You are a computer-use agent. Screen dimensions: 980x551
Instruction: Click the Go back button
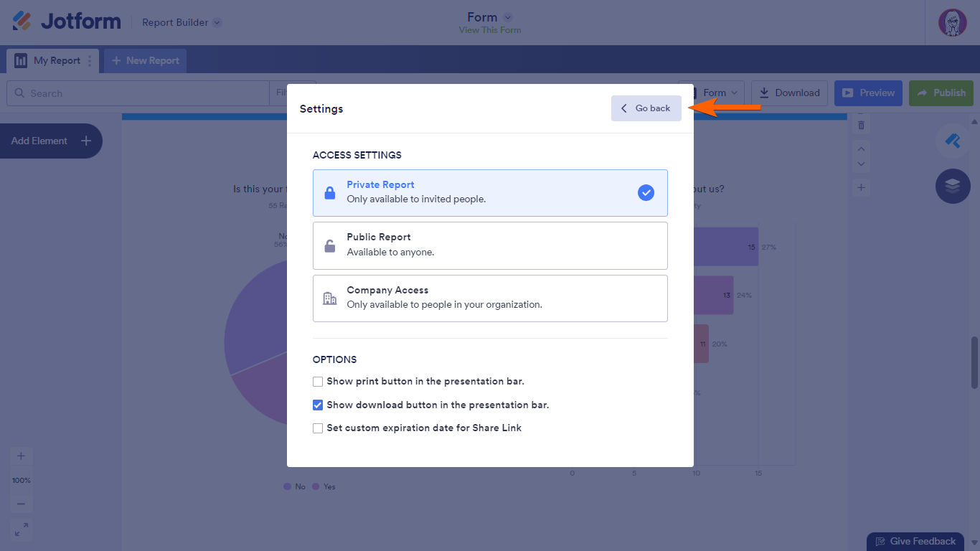pyautogui.click(x=646, y=108)
